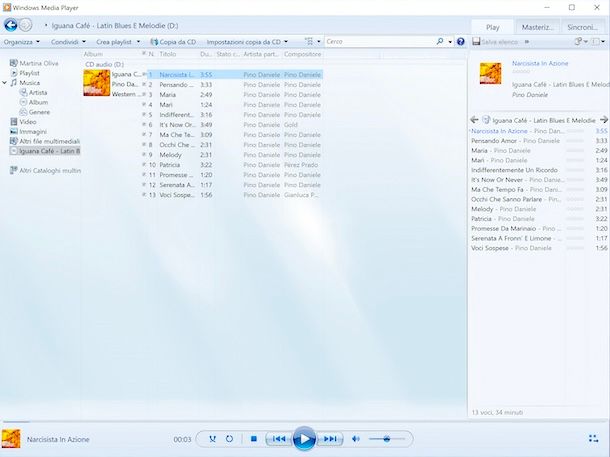This screenshot has width=610, height=457.
Task: Open the Crea playlist dropdown arrow
Action: coord(138,42)
